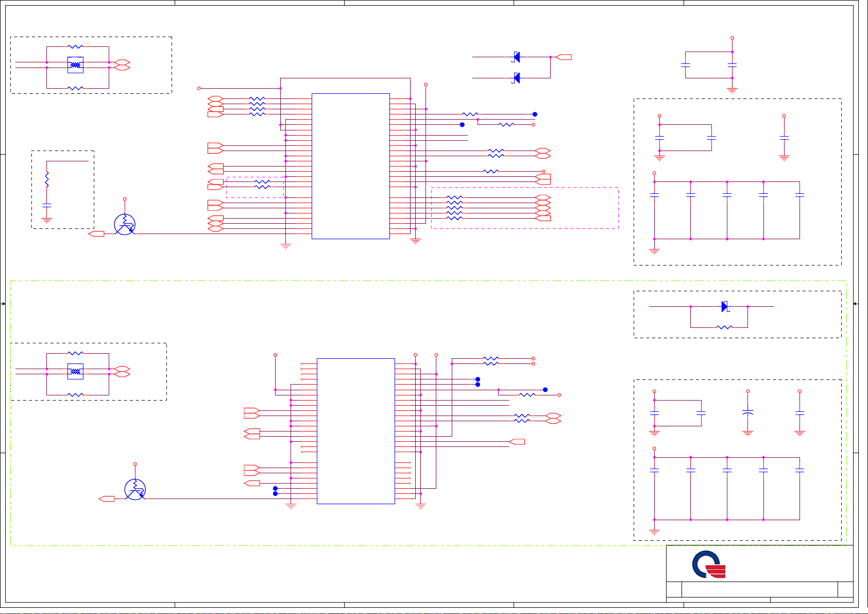Select the off-page connector left of upper transistor
868x614 pixels.
(x=96, y=234)
